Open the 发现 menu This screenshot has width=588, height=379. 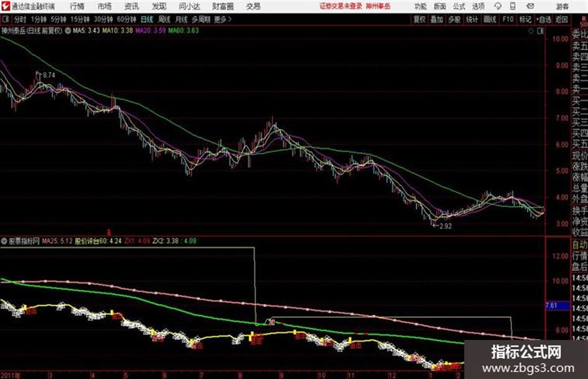tap(159, 6)
